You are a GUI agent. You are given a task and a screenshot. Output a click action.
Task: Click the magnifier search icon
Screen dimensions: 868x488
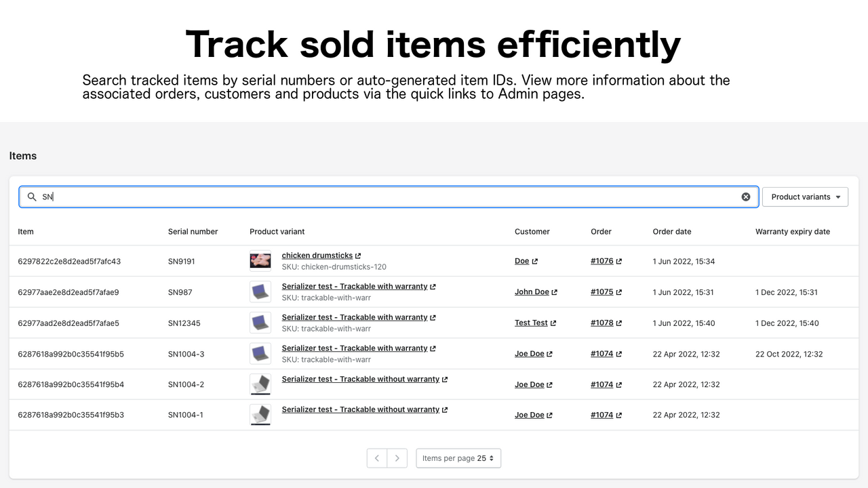point(31,197)
